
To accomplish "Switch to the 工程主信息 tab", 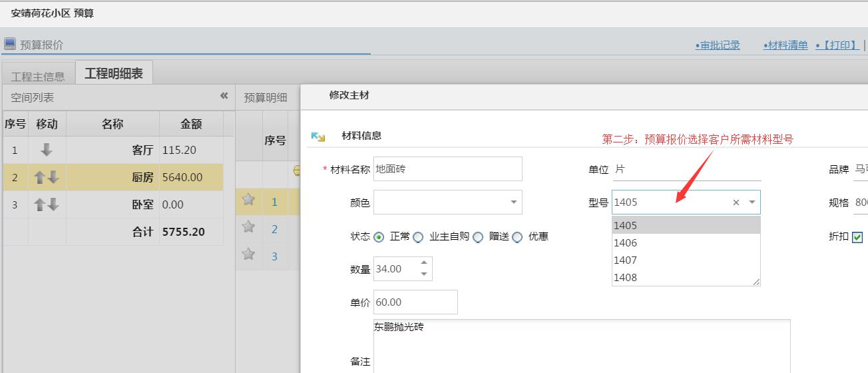I will pos(38,76).
